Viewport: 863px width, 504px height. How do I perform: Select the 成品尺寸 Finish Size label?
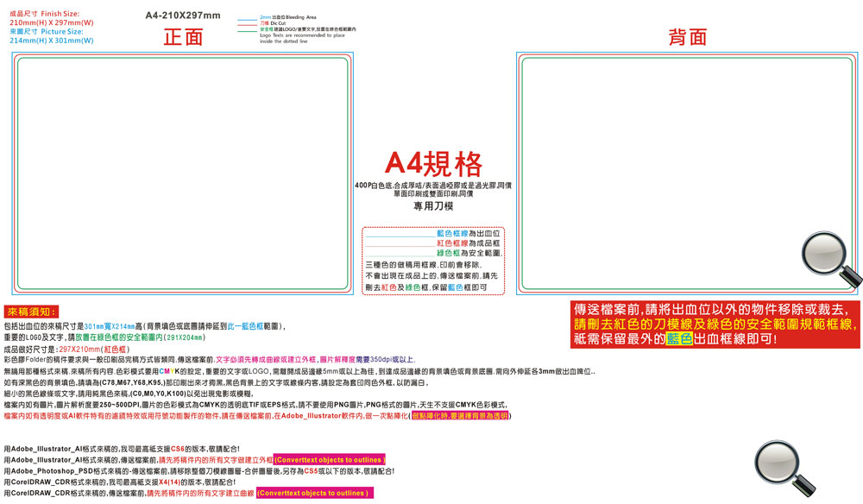point(45,14)
